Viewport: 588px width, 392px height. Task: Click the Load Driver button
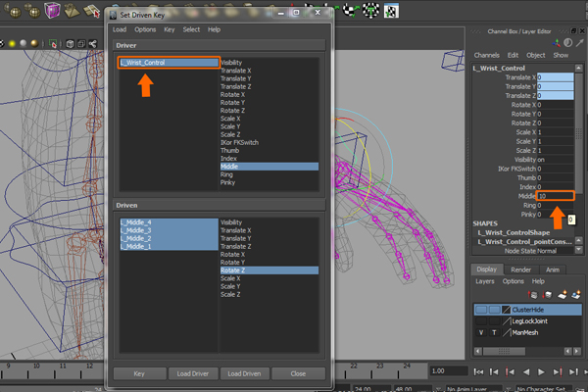click(x=192, y=373)
